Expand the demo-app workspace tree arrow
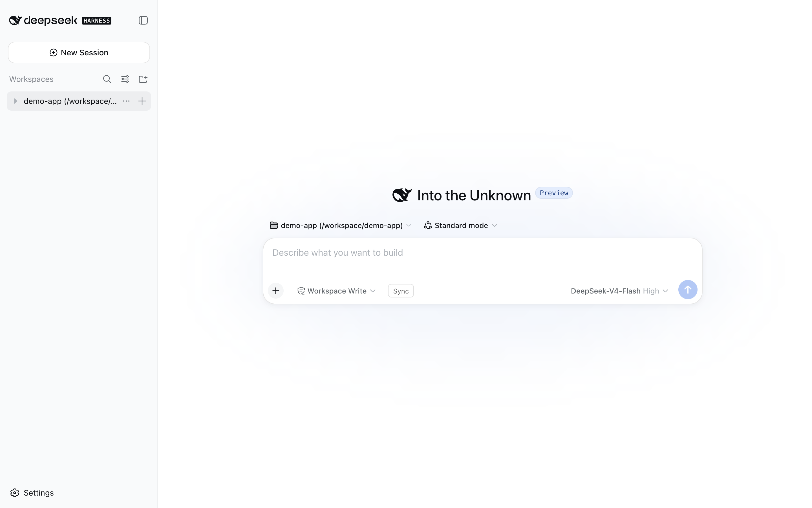 (x=16, y=101)
